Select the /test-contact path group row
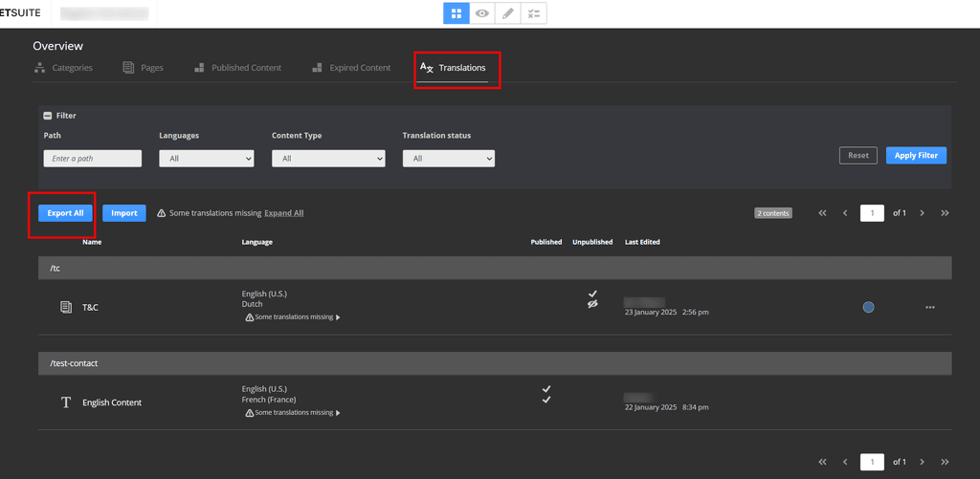Image resolution: width=980 pixels, height=479 pixels. [x=495, y=363]
